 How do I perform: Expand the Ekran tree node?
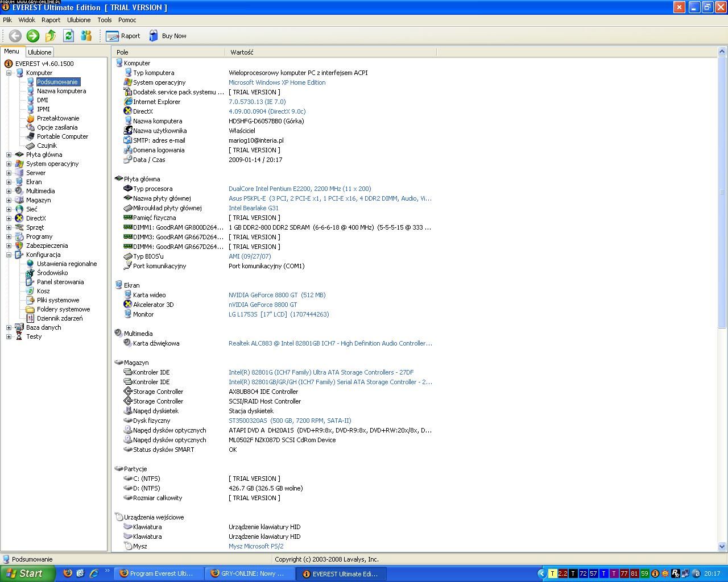click(x=9, y=182)
